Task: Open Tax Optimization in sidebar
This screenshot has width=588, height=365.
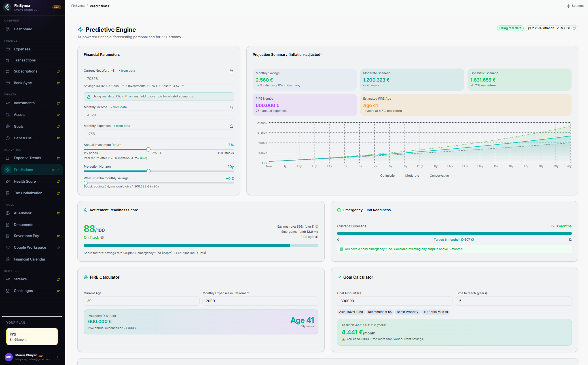Action: tap(28, 193)
